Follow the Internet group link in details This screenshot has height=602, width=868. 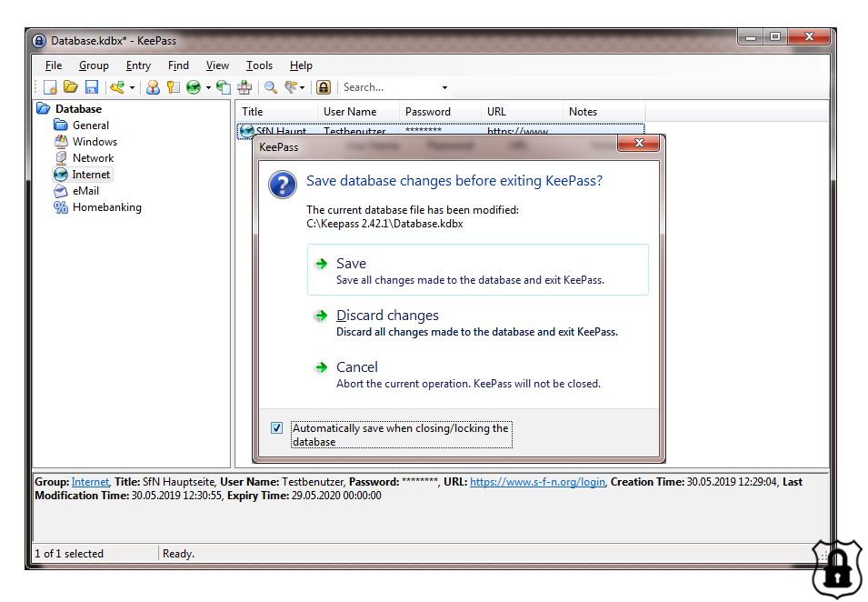point(90,482)
